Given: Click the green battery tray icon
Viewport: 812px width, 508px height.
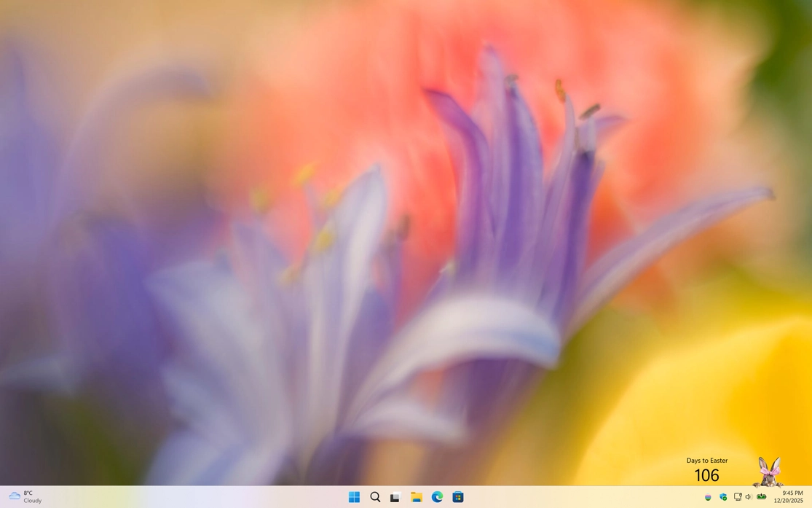Looking at the screenshot, I should 761,497.
